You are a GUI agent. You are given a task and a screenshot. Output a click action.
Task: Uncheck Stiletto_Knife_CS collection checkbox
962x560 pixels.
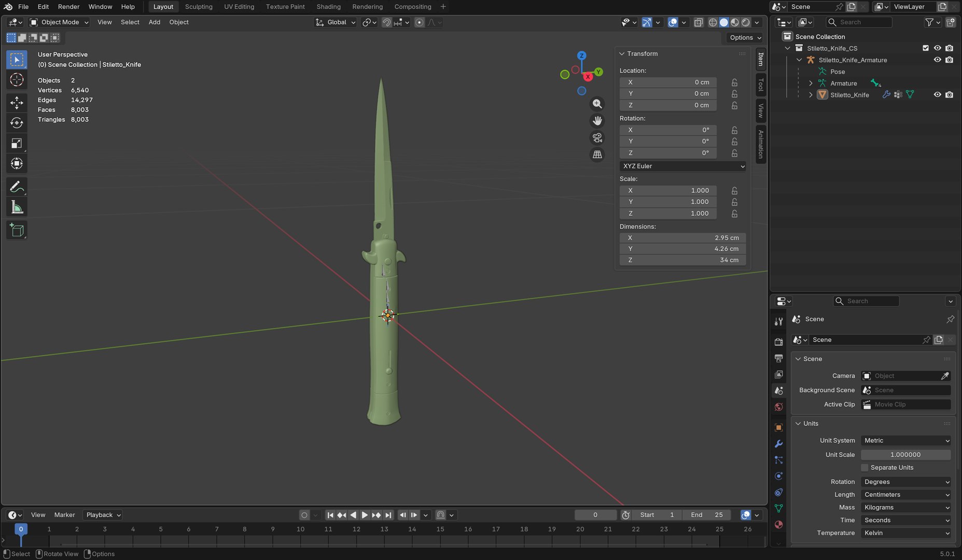926,48
